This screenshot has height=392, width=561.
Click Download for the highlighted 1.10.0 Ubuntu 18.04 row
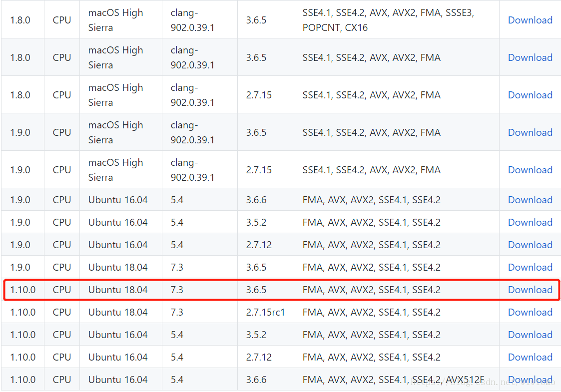530,290
